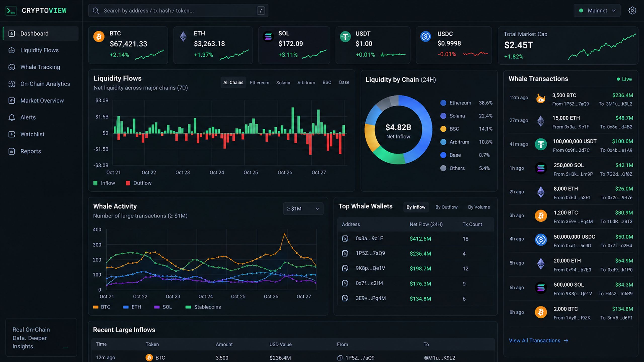The image size is (644, 362).
Task: Click the Reports document icon
Action: (12, 151)
